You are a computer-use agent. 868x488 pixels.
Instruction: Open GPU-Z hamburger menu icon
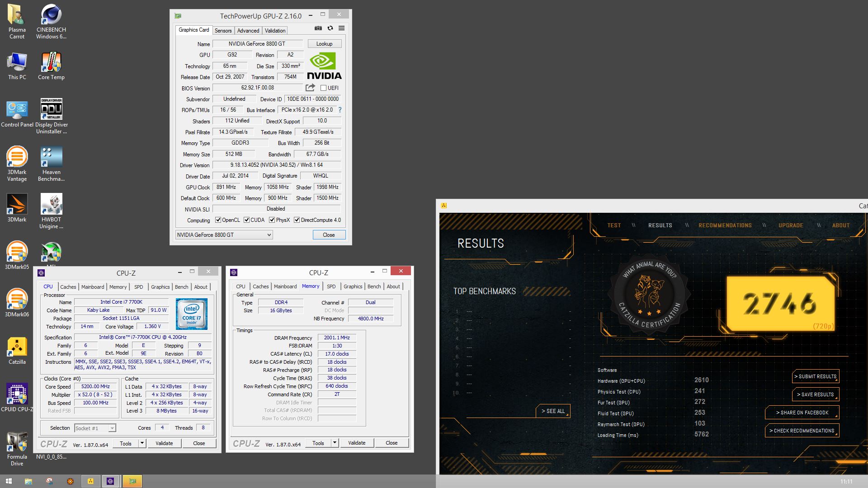point(342,28)
